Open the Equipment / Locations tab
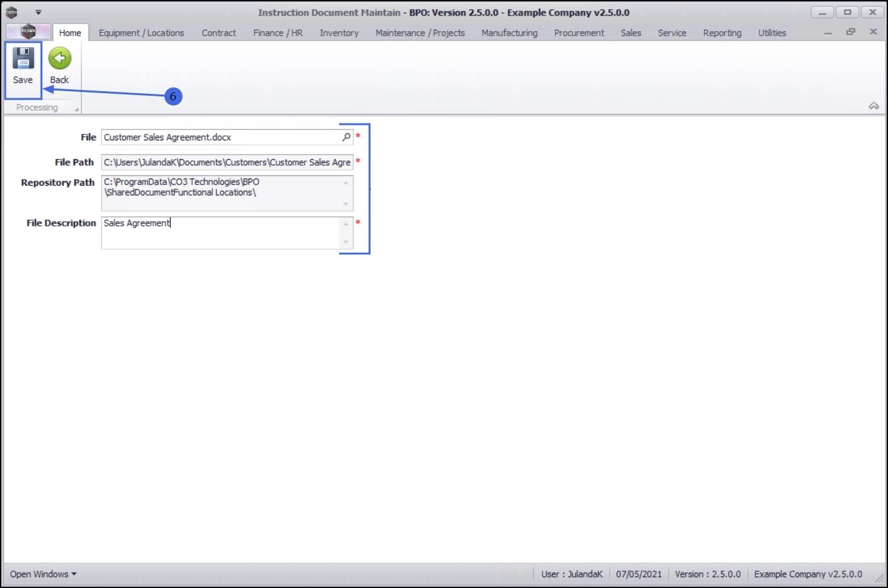The width and height of the screenshot is (888, 588). tap(141, 32)
